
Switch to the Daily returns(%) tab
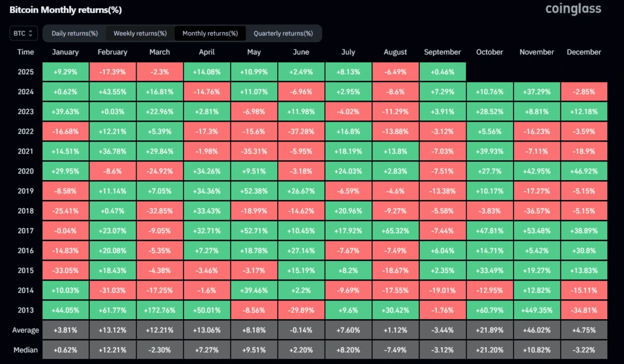(x=74, y=33)
